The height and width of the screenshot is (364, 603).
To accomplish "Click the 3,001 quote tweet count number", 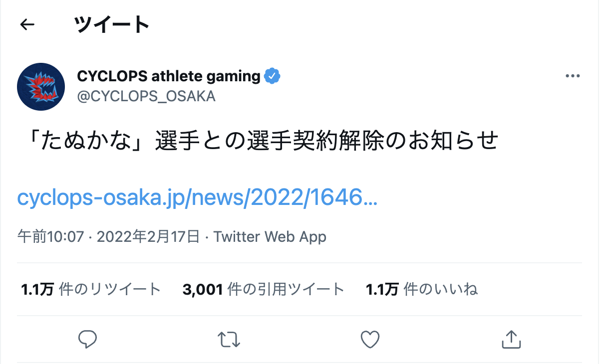I will [202, 289].
